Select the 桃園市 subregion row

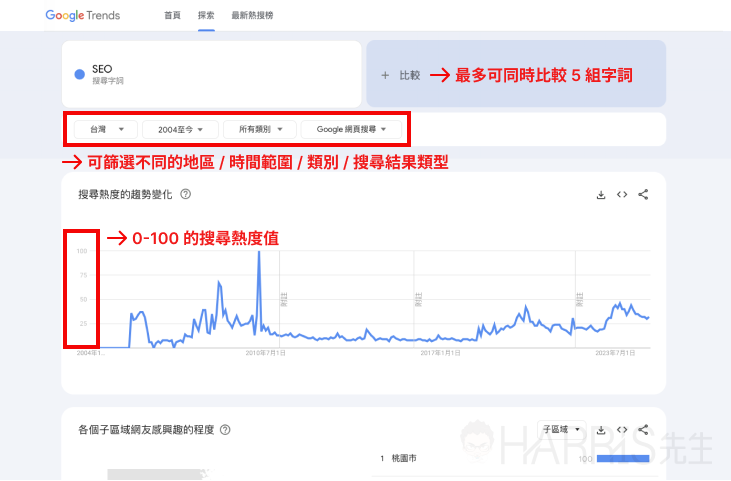point(515,459)
